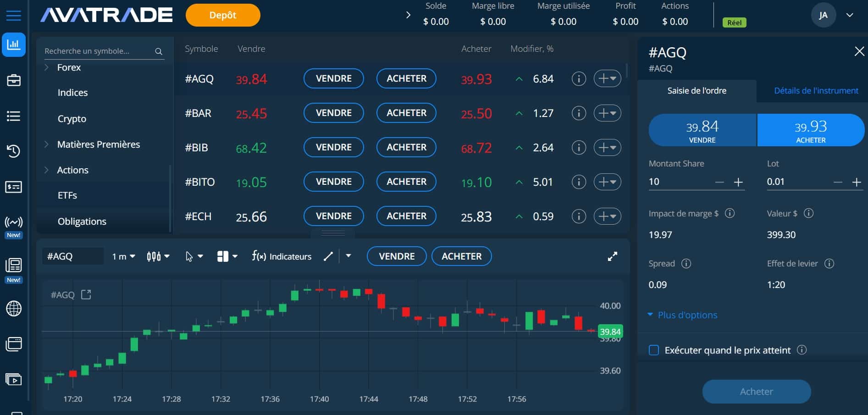Select the Crypto category in the symbol list
The width and height of the screenshot is (868, 415).
tap(72, 118)
